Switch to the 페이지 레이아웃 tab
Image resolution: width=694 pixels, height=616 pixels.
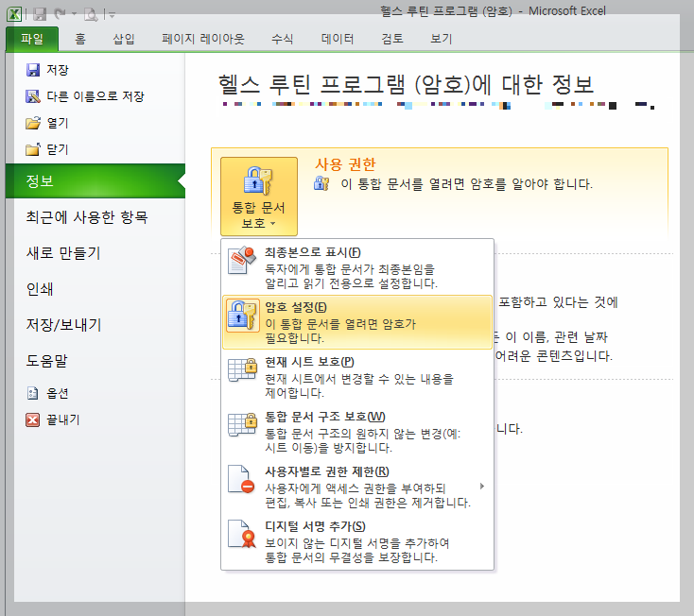(202, 39)
